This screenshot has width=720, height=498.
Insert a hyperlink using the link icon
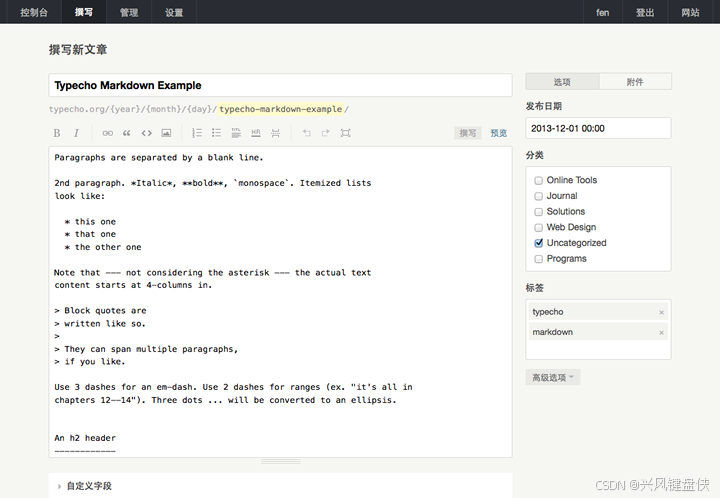coord(108,133)
